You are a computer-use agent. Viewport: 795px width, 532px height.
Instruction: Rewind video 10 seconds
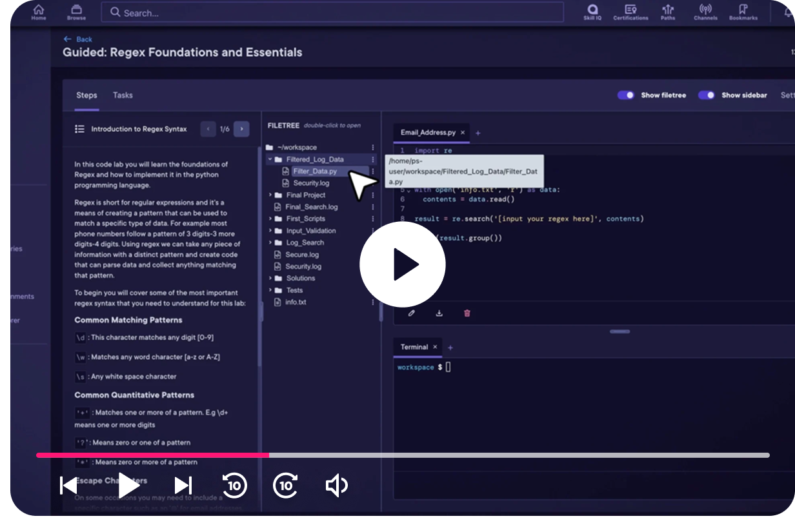[x=234, y=486]
